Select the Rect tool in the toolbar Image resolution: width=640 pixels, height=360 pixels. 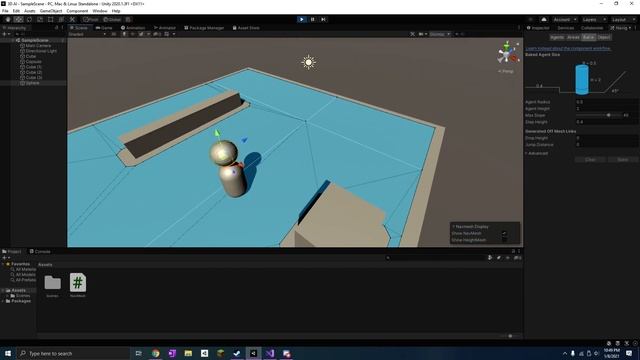pos(51,19)
